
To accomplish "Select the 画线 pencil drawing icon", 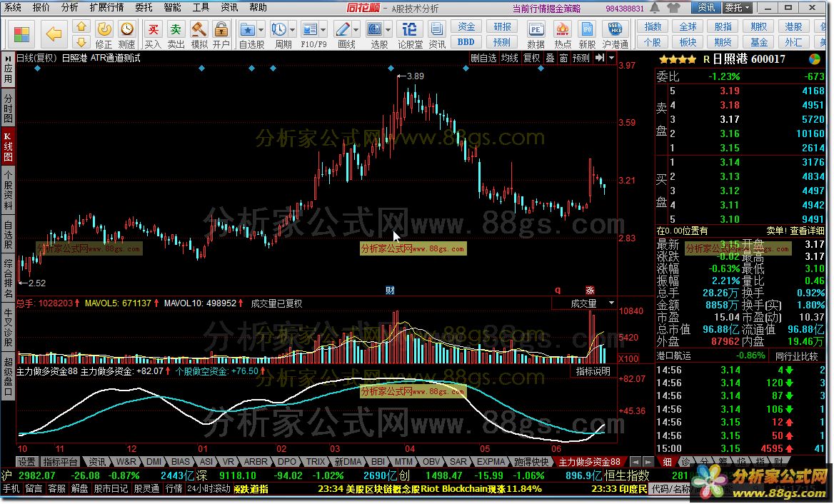I will click(x=343, y=30).
